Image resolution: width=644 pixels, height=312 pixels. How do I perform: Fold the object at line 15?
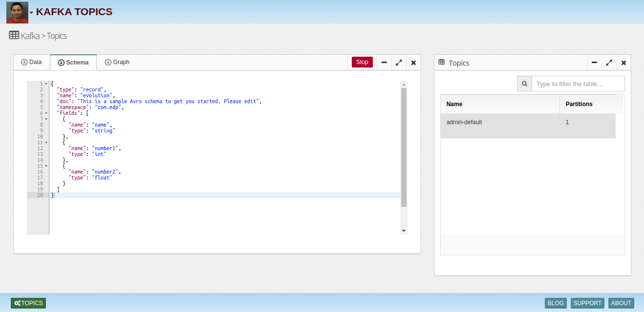tap(46, 166)
